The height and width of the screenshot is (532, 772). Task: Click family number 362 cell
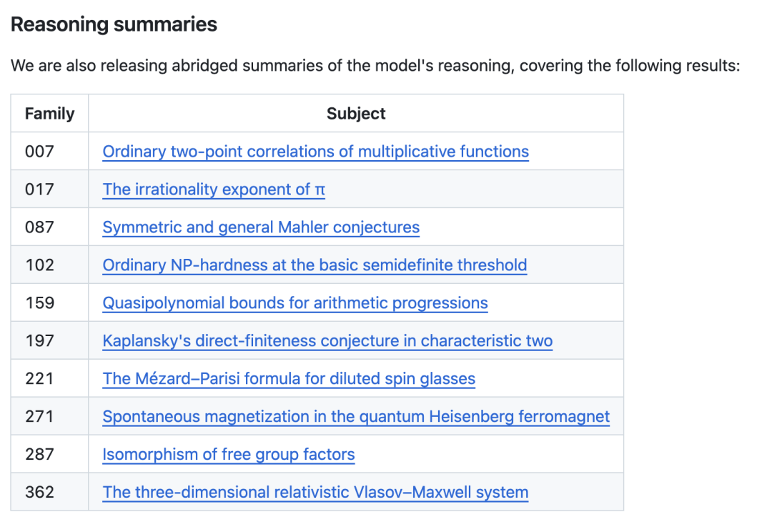point(50,492)
